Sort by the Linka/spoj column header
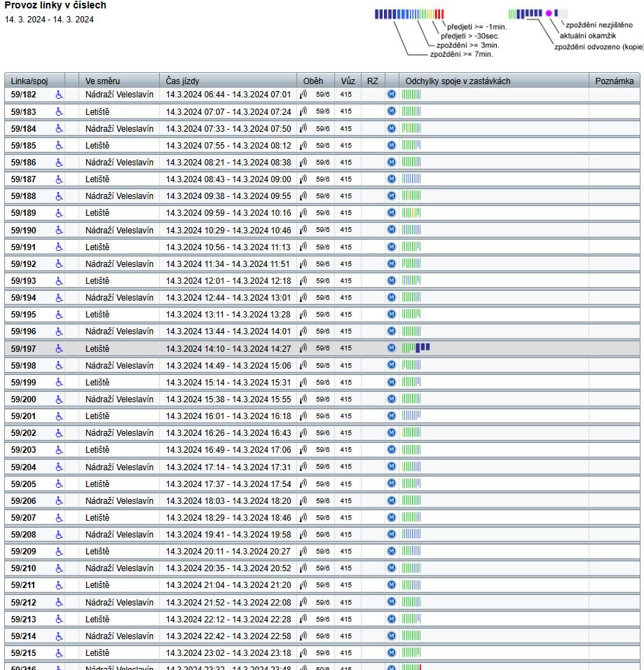The width and height of the screenshot is (644, 670). click(x=34, y=81)
